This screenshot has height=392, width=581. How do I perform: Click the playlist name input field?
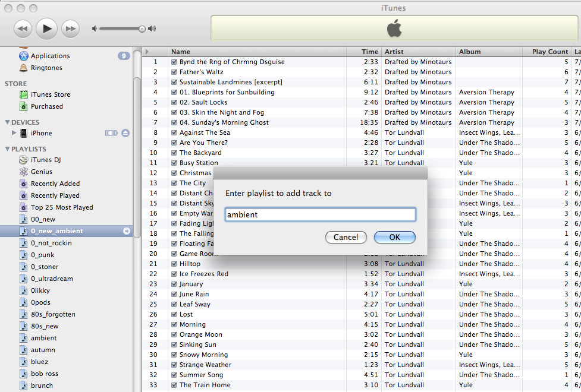[320, 214]
